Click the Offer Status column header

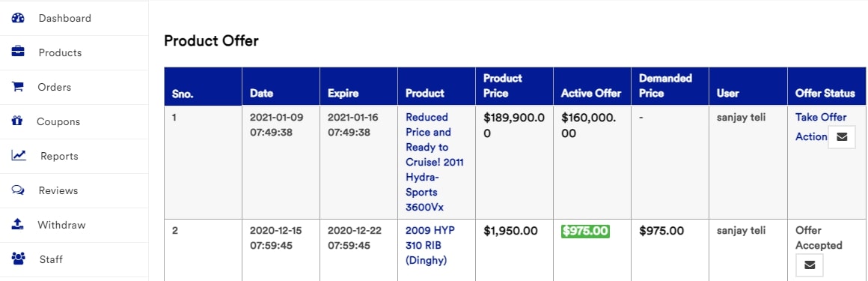click(x=825, y=93)
